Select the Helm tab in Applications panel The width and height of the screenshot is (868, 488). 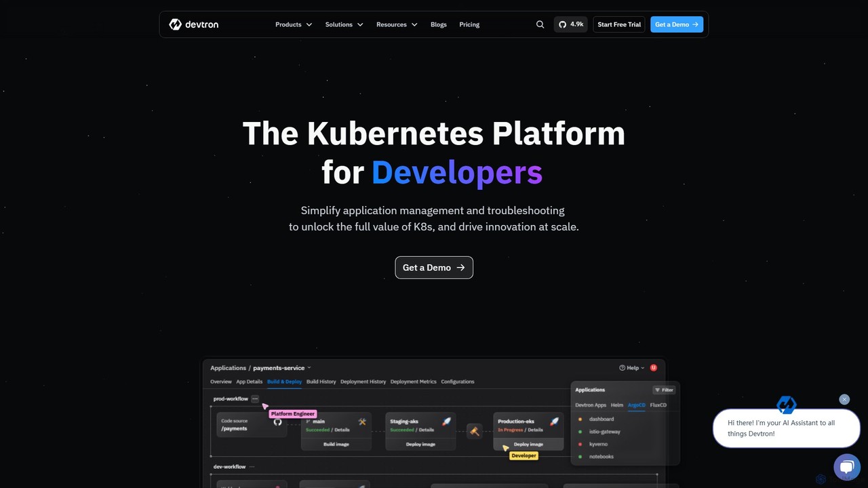tap(616, 405)
